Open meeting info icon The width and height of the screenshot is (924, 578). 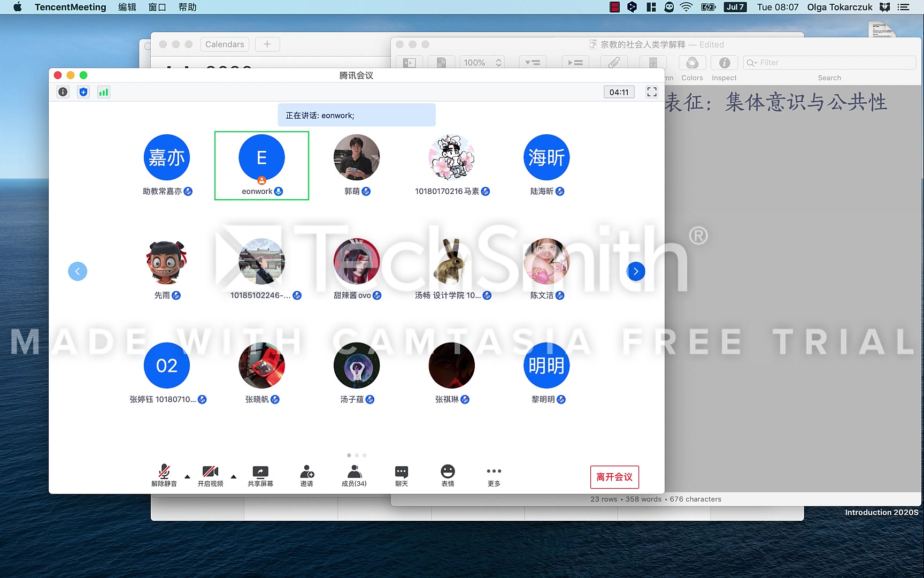point(63,92)
